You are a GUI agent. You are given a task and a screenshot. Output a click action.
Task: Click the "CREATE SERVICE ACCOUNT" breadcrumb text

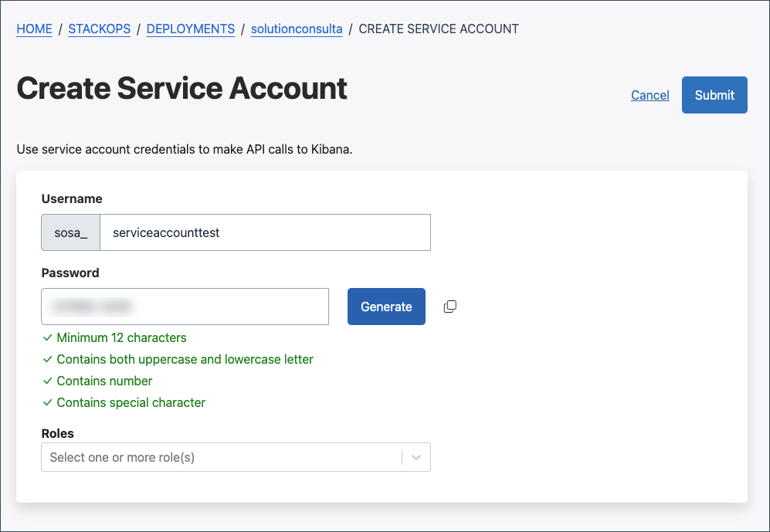(439, 29)
